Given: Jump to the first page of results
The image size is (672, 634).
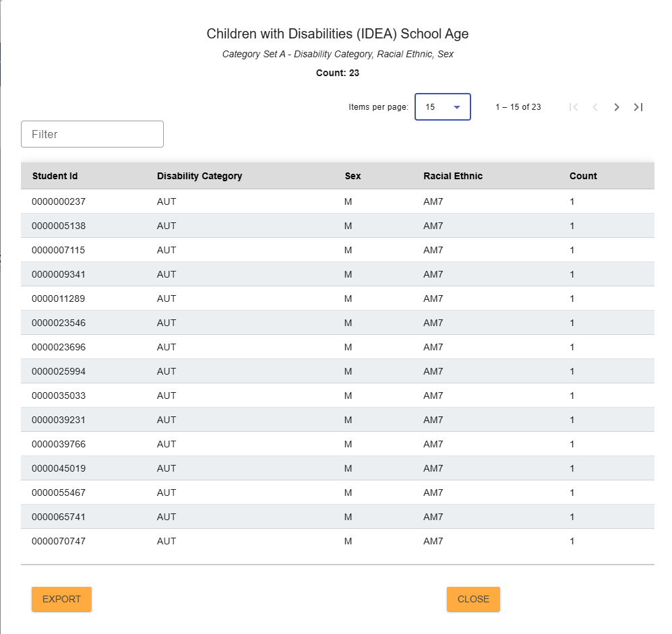Looking at the screenshot, I should coord(574,107).
